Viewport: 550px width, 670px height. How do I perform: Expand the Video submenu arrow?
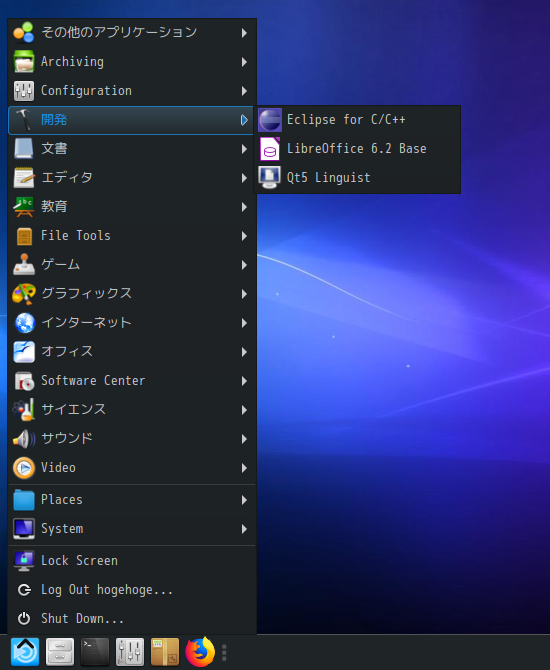244,468
